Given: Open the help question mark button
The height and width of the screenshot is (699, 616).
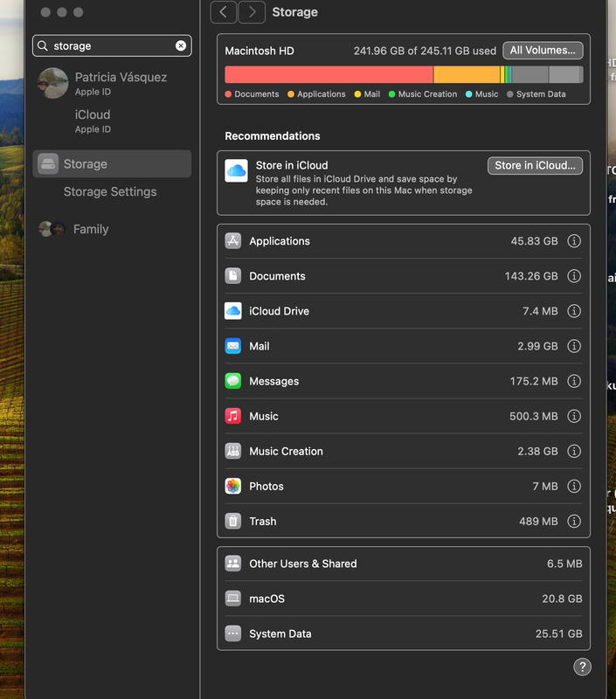Looking at the screenshot, I should (582, 667).
